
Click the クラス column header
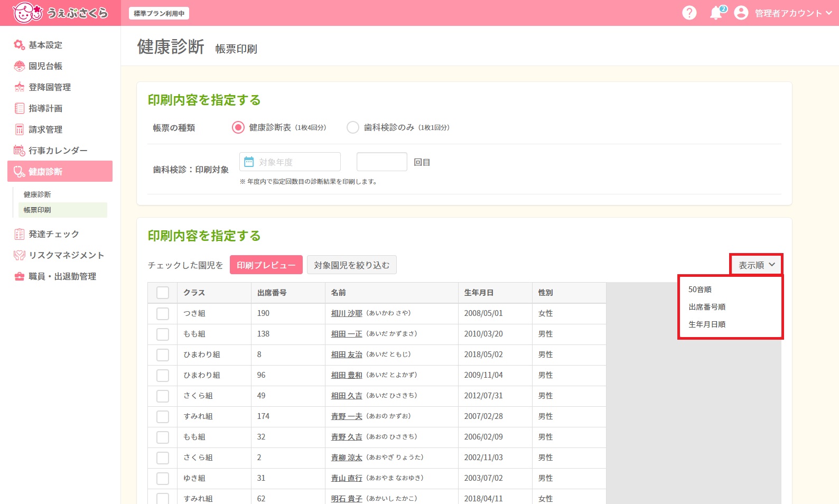214,293
